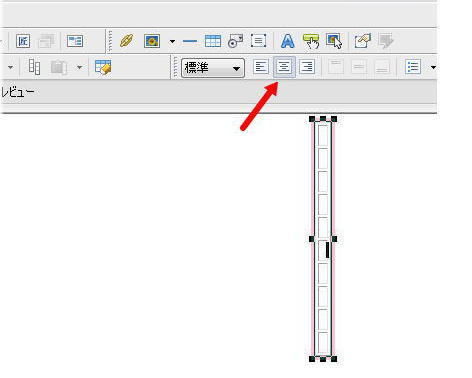Insert an image using the sunflower picture icon
This screenshot has height=378, width=472.
click(x=152, y=41)
